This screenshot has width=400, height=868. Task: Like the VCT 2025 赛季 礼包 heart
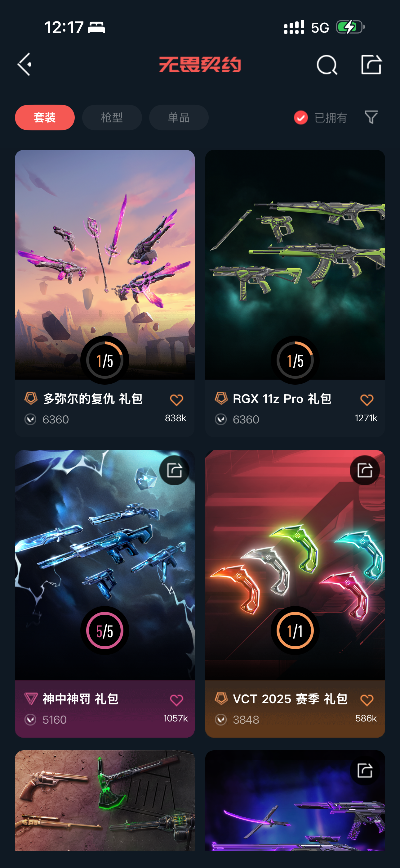click(x=367, y=700)
